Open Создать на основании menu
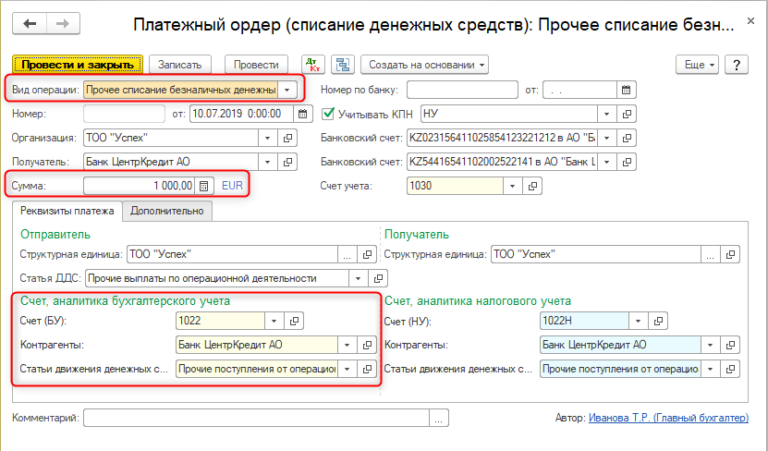 (x=424, y=65)
